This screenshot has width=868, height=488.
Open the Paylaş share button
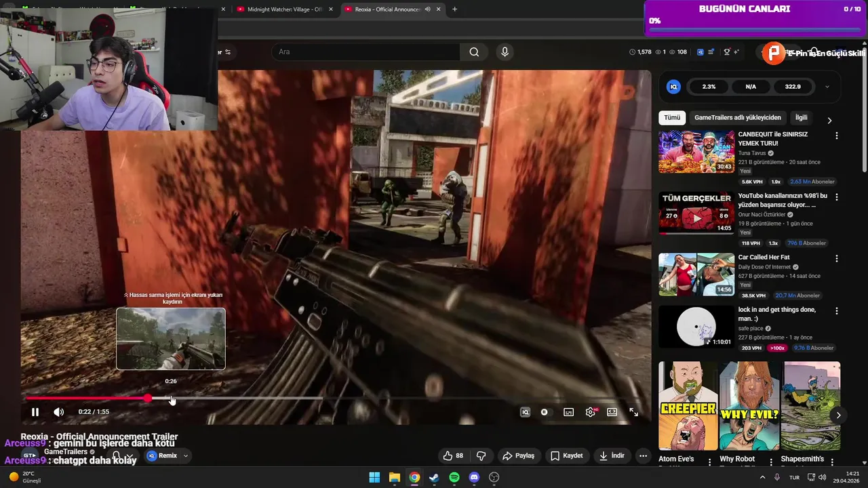tap(518, 455)
